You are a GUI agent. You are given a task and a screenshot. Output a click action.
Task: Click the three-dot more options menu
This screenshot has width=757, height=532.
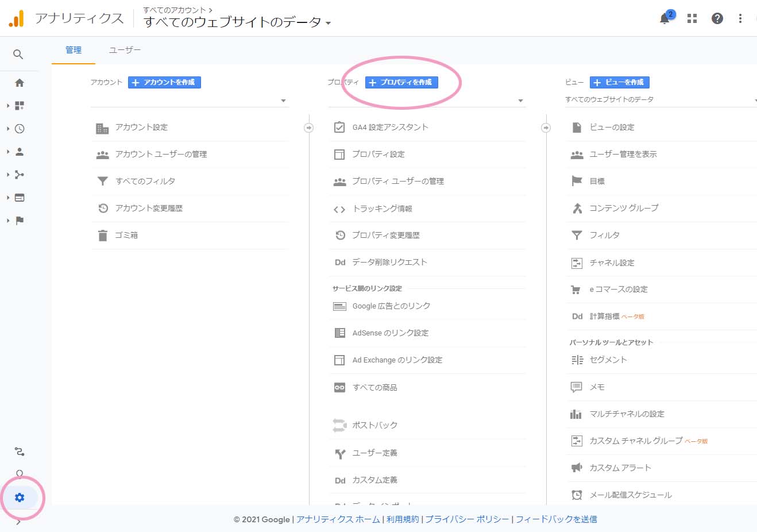click(x=740, y=18)
